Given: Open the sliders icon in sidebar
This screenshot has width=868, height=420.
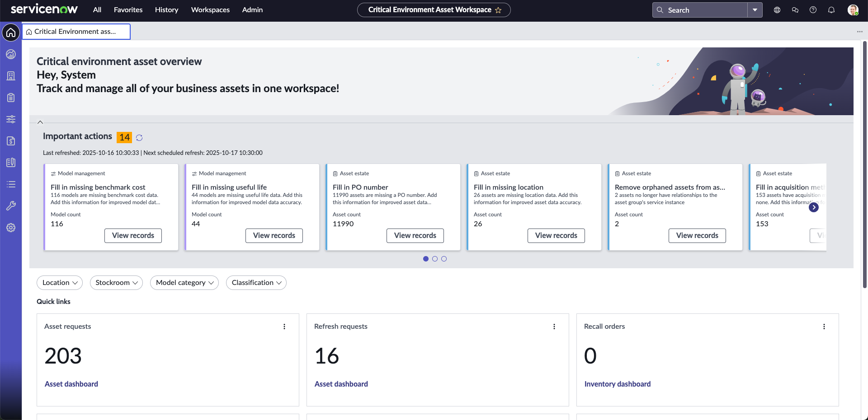Looking at the screenshot, I should click(x=11, y=119).
